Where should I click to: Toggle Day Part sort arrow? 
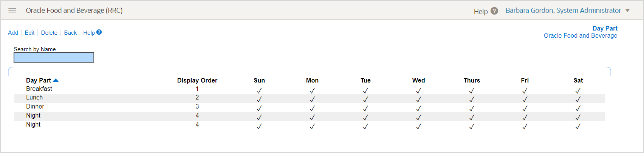(x=56, y=80)
